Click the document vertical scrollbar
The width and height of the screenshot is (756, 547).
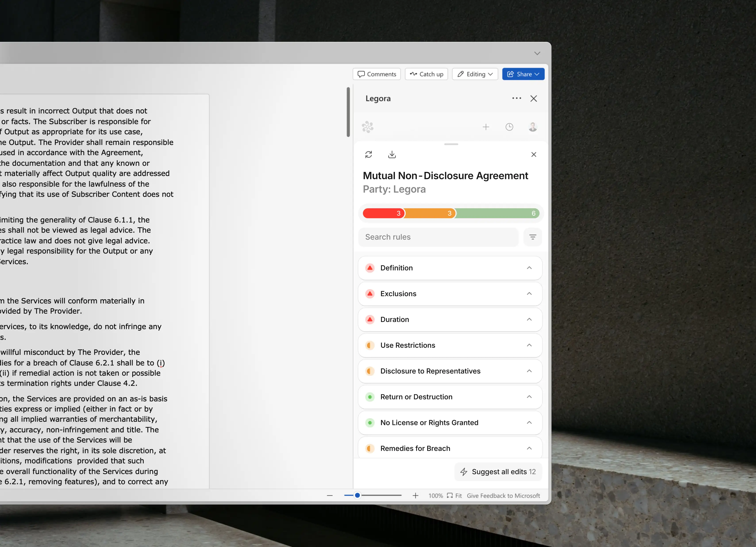(348, 112)
